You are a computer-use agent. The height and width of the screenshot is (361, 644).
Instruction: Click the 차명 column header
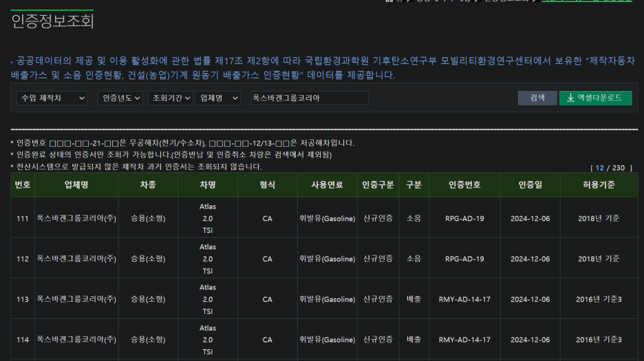click(207, 185)
